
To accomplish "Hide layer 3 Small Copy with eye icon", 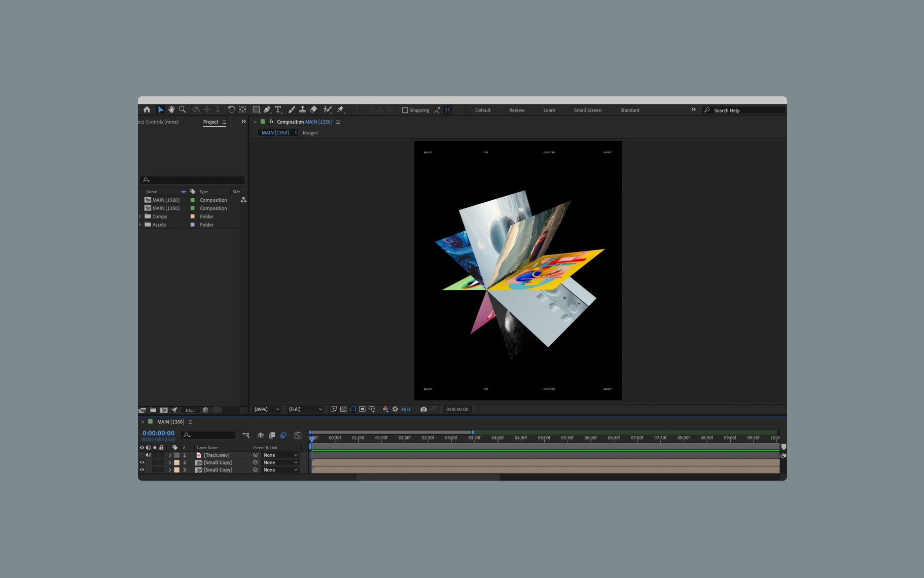I will click(142, 470).
